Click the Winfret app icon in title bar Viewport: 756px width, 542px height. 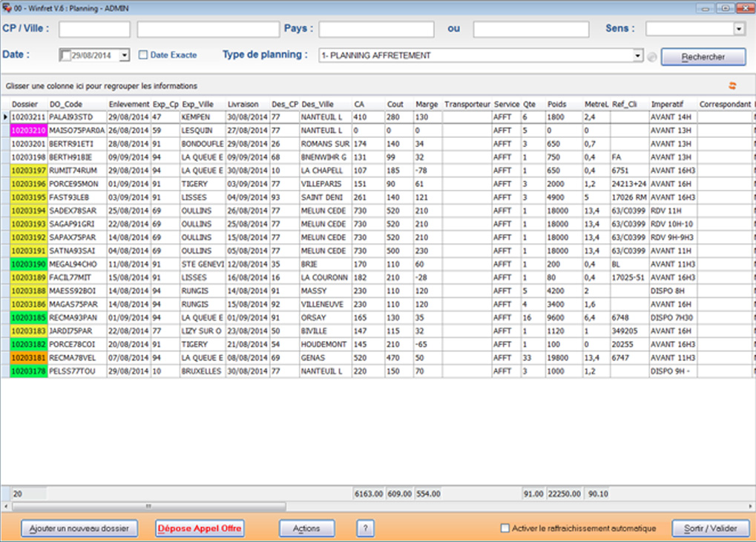(6, 7)
